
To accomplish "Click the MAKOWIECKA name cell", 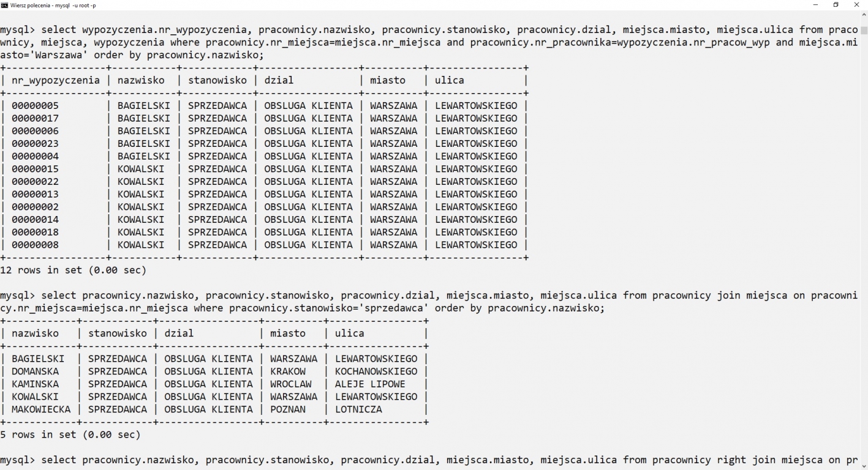I will coord(41,409).
